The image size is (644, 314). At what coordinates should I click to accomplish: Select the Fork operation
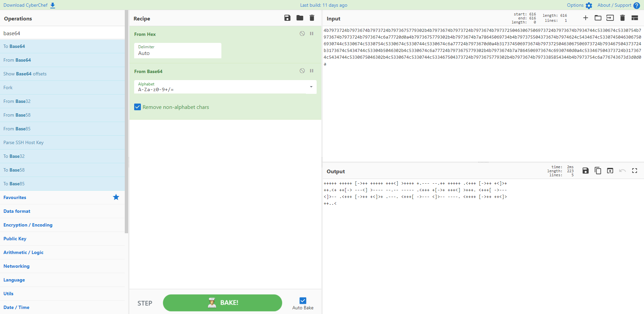(x=62, y=87)
